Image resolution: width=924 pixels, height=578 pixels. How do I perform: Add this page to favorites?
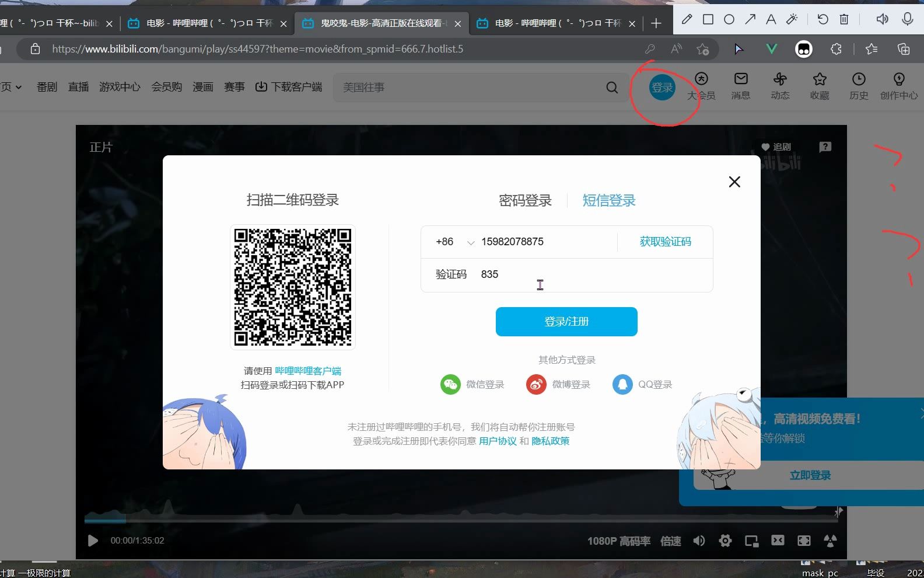coord(703,49)
